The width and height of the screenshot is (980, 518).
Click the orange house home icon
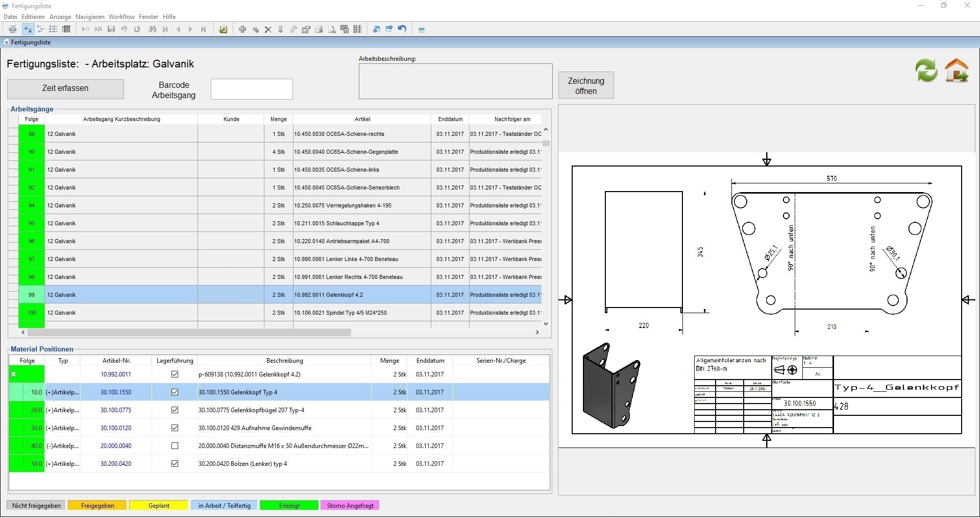click(957, 70)
